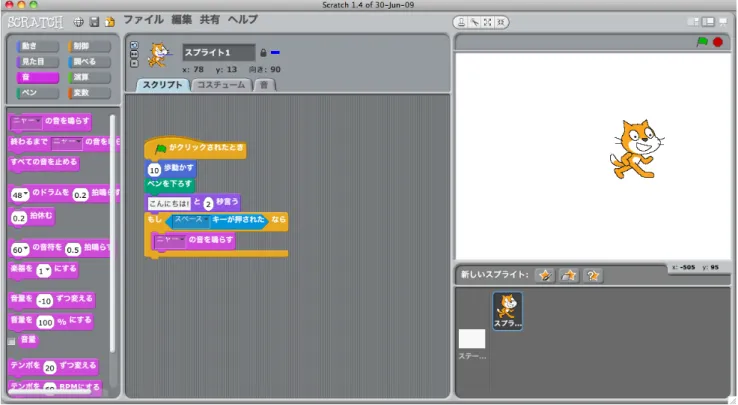Paint a new sprite
Viewport: 738px width, 405px height.
tap(545, 275)
